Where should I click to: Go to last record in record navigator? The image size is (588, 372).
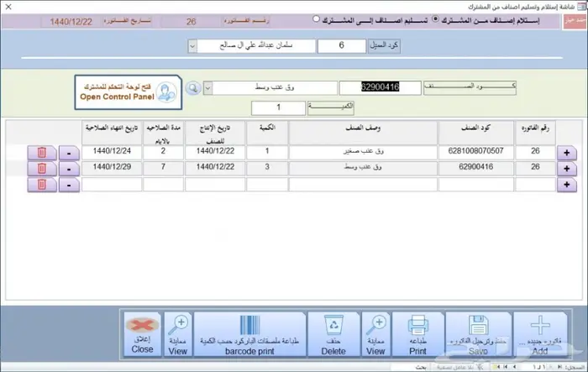click(506, 367)
